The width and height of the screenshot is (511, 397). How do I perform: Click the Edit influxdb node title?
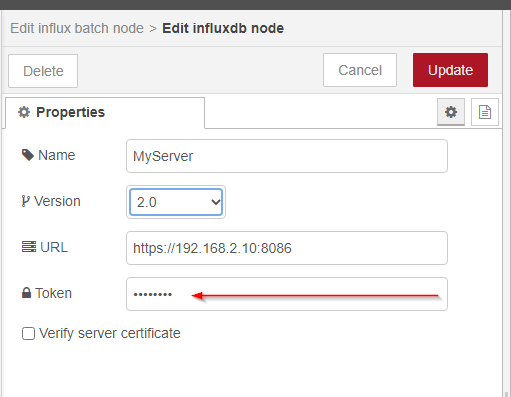pos(223,28)
